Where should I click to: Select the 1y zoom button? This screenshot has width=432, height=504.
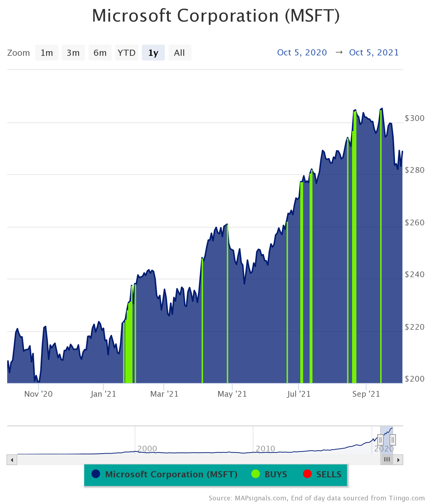coord(153,53)
